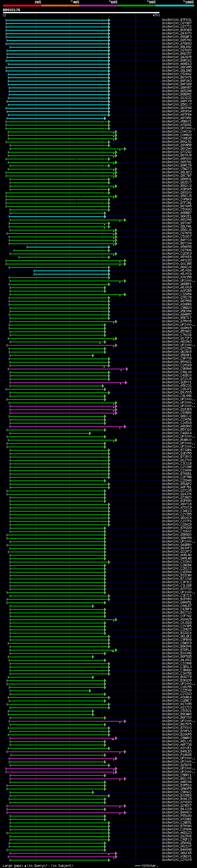
Task: Select the UniRef100_Q1Z8X6 label
Action: click(x=177, y=836)
